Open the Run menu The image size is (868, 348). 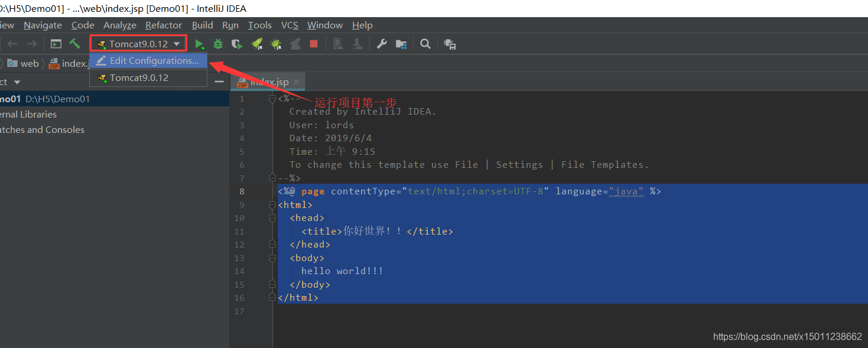coord(230,25)
